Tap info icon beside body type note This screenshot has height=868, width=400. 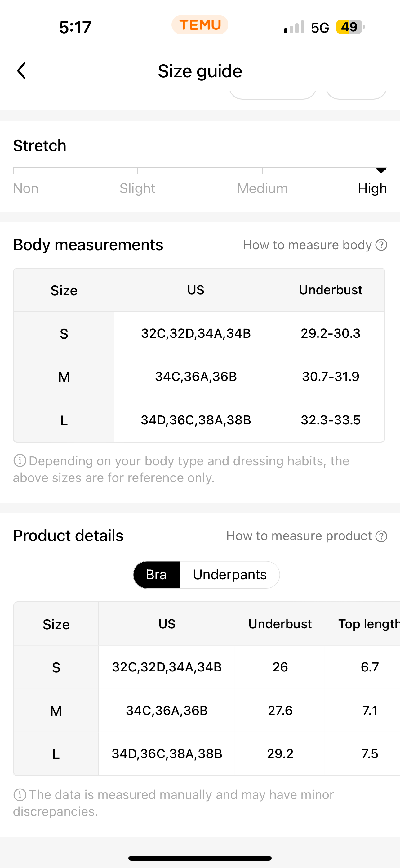(x=20, y=461)
